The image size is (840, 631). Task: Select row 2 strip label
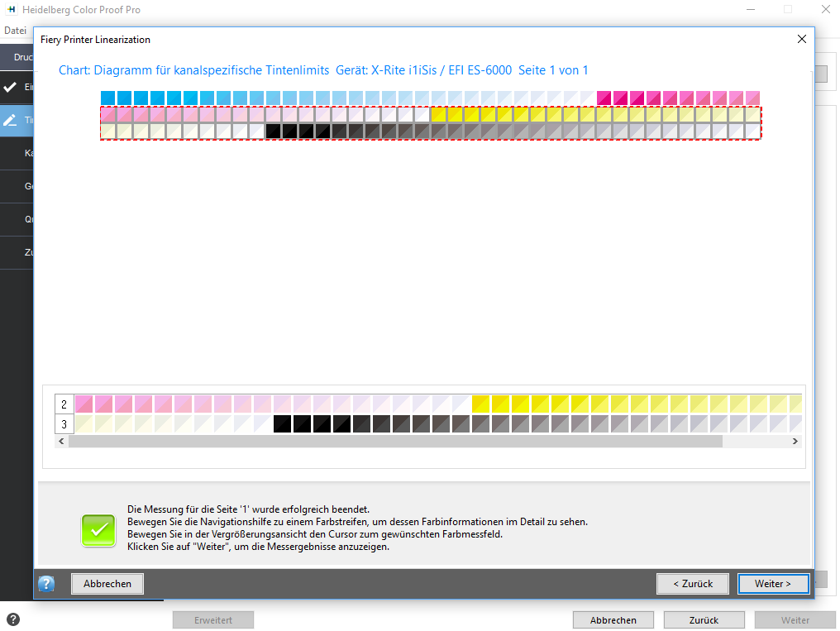tap(64, 404)
